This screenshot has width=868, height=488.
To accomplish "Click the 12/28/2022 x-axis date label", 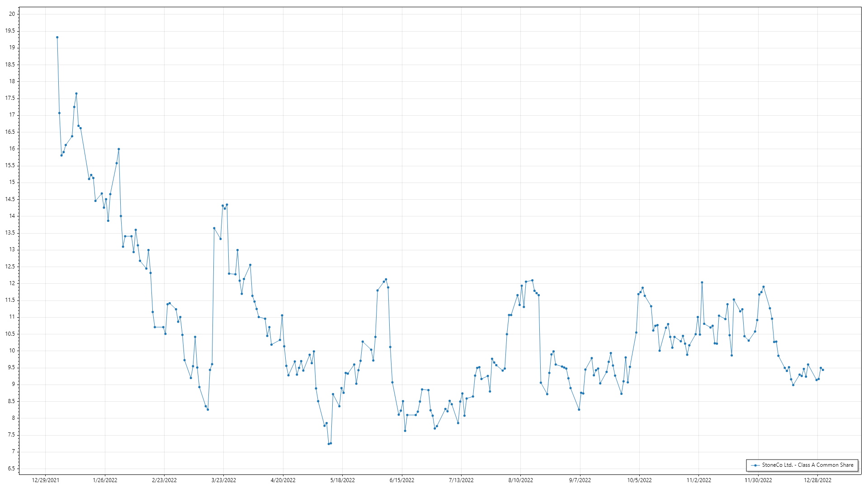I will [817, 480].
